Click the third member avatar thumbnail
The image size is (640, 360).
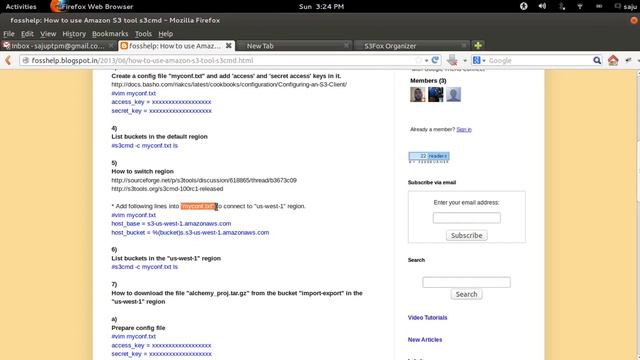[453, 94]
